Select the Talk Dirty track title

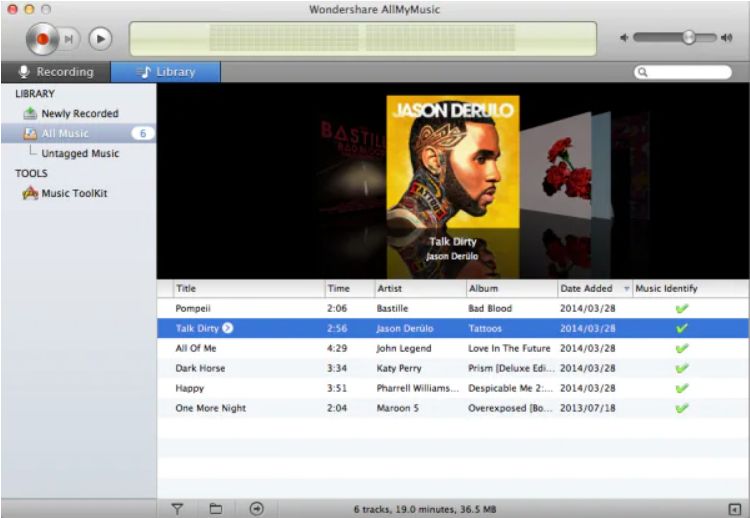pyautogui.click(x=197, y=329)
